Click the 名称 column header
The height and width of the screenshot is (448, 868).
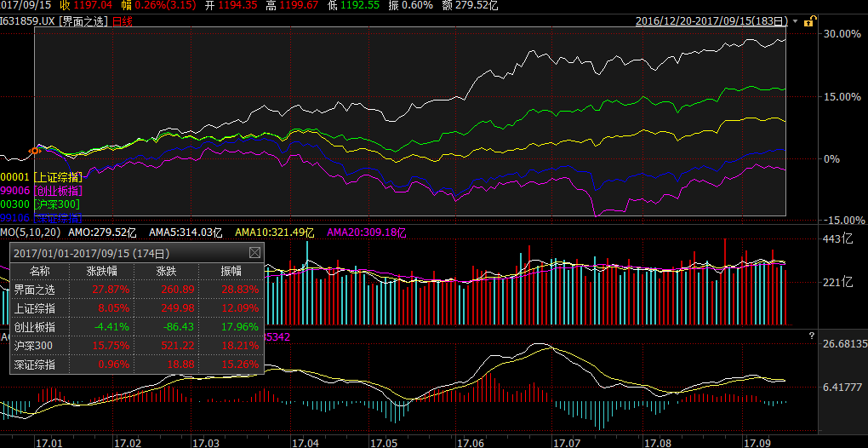(39, 272)
